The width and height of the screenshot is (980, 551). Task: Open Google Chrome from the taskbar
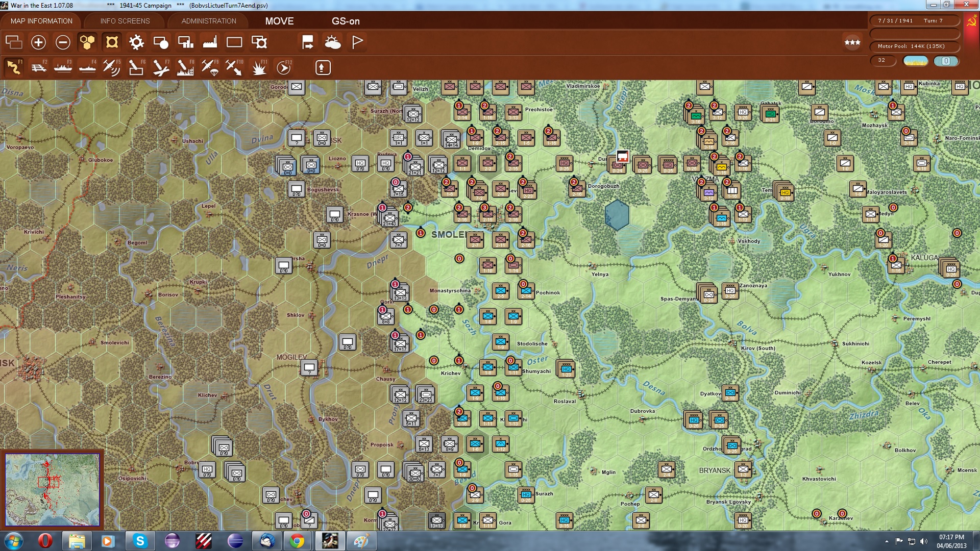pyautogui.click(x=297, y=541)
